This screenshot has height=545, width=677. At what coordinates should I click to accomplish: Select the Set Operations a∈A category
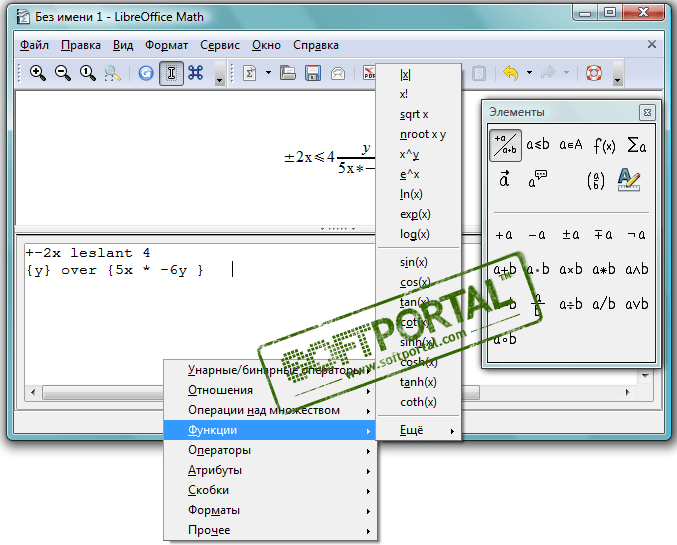[x=570, y=145]
